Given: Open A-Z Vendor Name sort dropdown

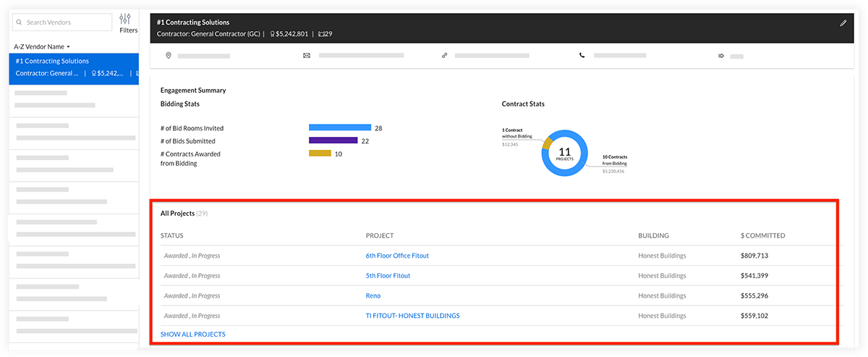Looking at the screenshot, I should (42, 46).
